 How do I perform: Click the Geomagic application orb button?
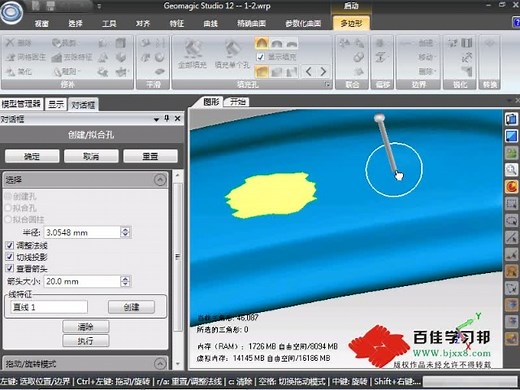coord(11,12)
